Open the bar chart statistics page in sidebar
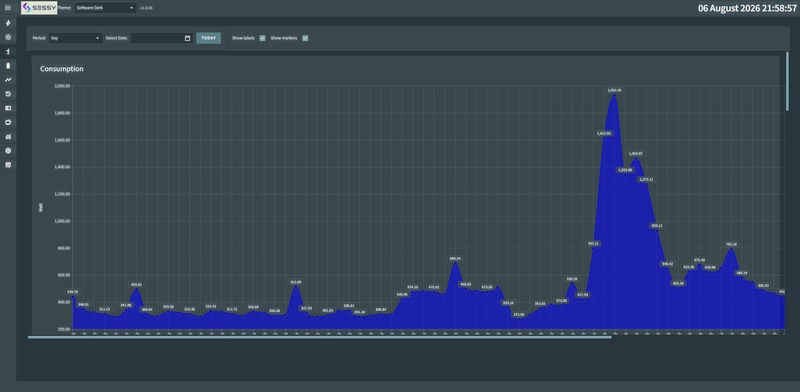 pos(8,137)
